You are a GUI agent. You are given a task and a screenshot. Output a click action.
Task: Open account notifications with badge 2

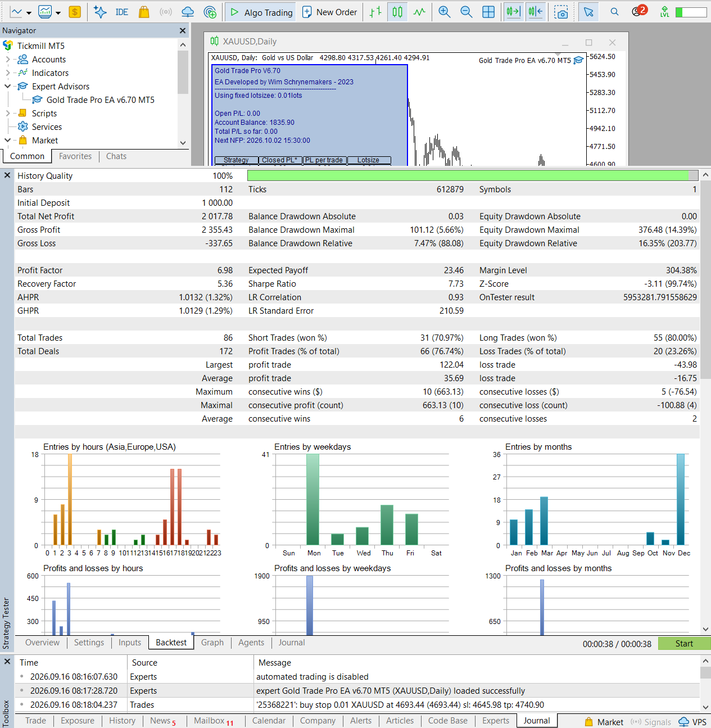(x=638, y=11)
